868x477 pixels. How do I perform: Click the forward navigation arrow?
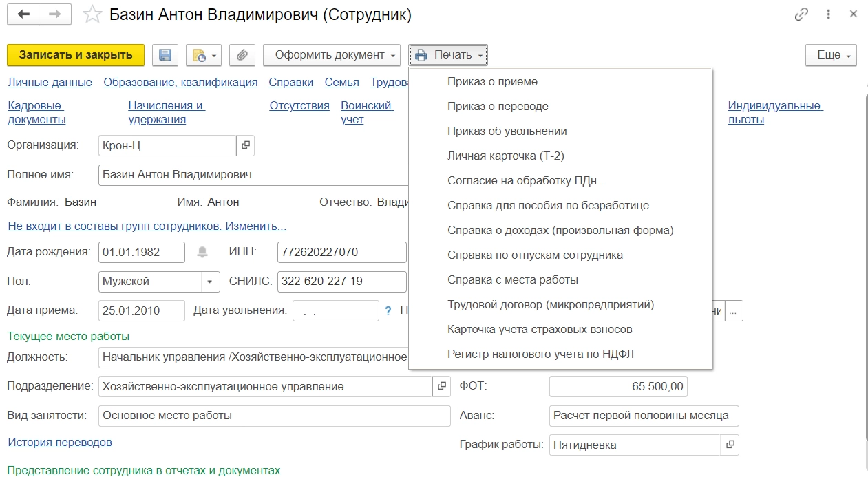click(x=55, y=14)
